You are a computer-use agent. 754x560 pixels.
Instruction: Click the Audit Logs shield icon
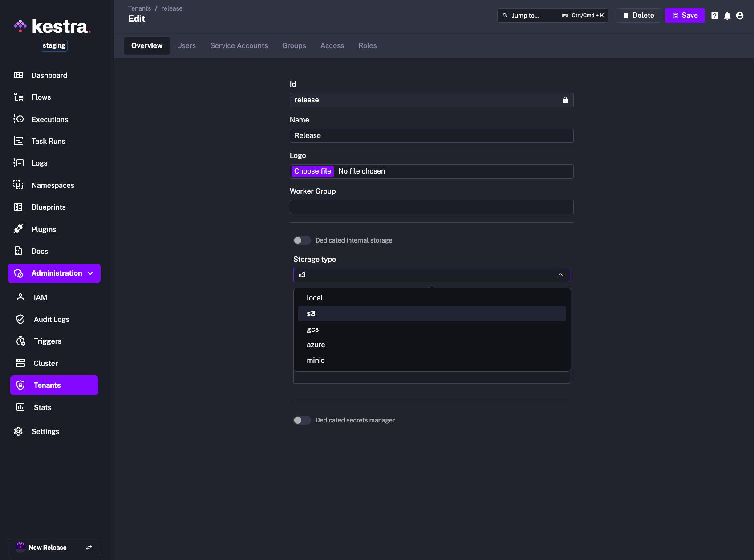pyautogui.click(x=20, y=319)
